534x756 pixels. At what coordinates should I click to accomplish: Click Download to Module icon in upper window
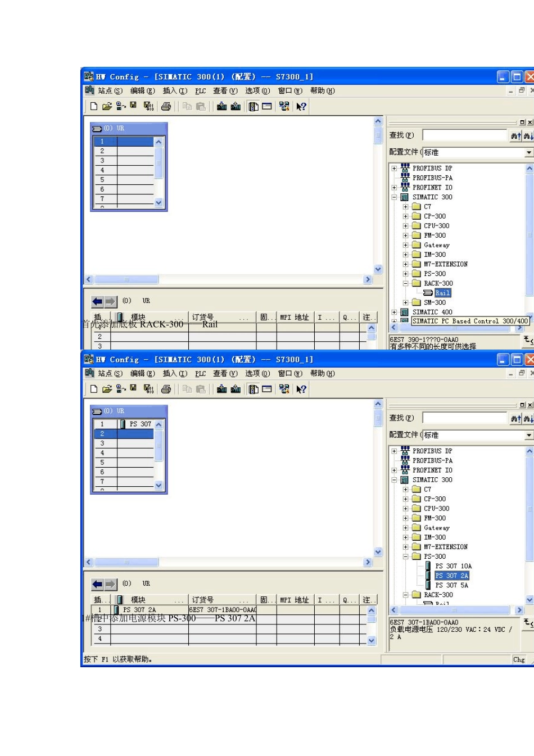[x=222, y=106]
